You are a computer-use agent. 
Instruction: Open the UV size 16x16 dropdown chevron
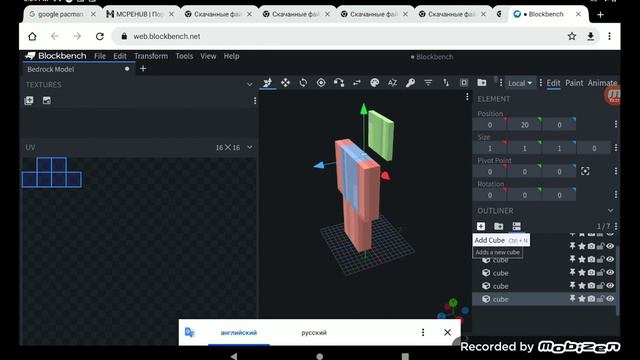249,147
